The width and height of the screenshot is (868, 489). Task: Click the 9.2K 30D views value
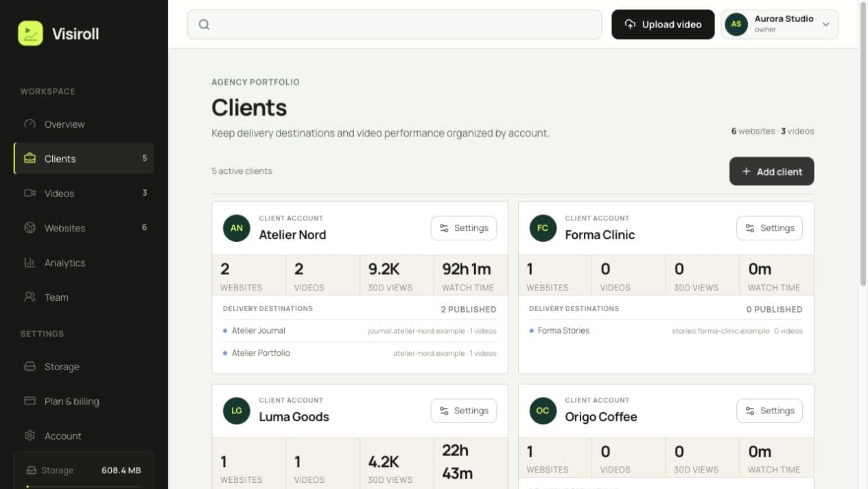click(384, 269)
